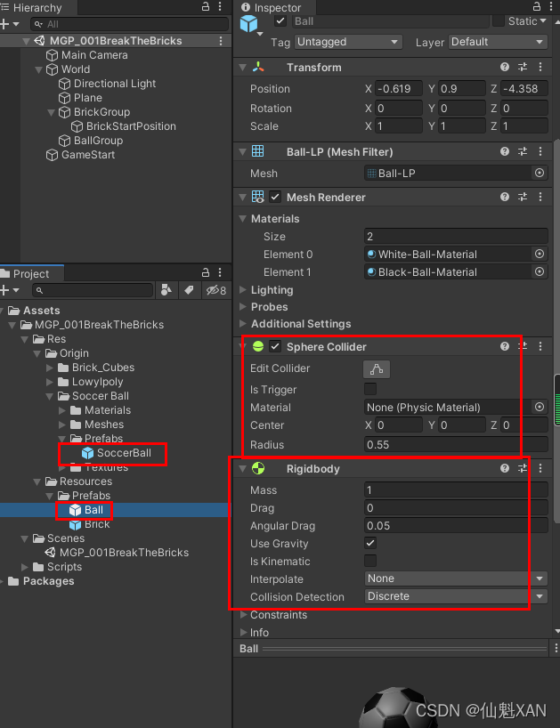Enable Is Kinematic checkbox
Screen dimensions: 560x728
point(370,561)
